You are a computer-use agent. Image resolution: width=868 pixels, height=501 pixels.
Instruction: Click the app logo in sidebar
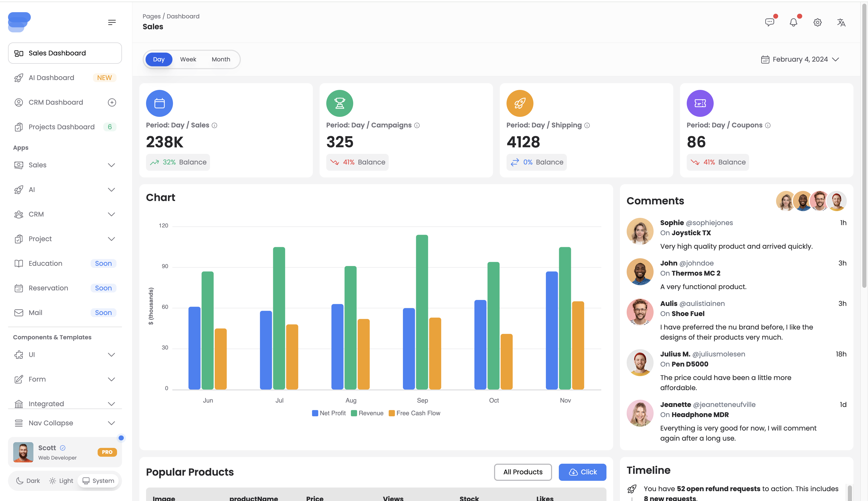(19, 22)
